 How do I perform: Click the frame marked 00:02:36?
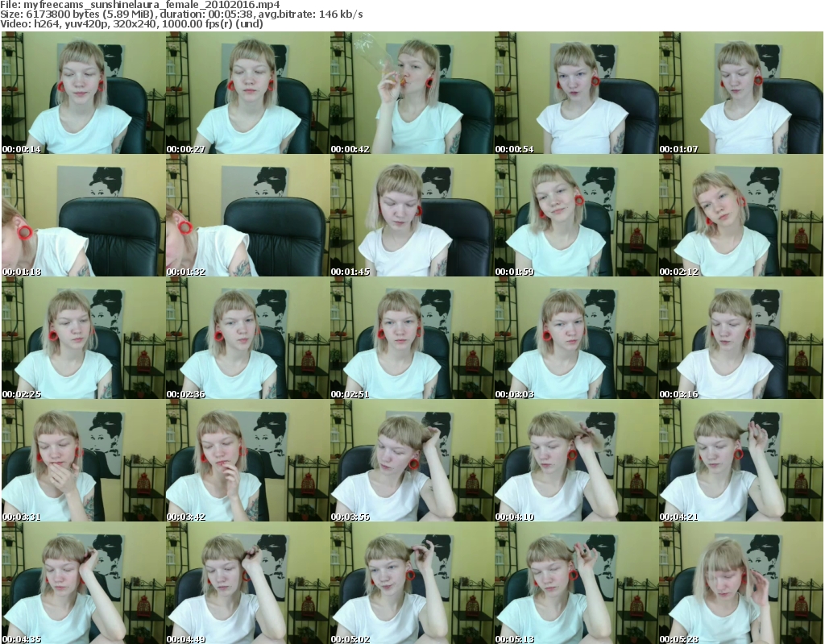(248, 338)
